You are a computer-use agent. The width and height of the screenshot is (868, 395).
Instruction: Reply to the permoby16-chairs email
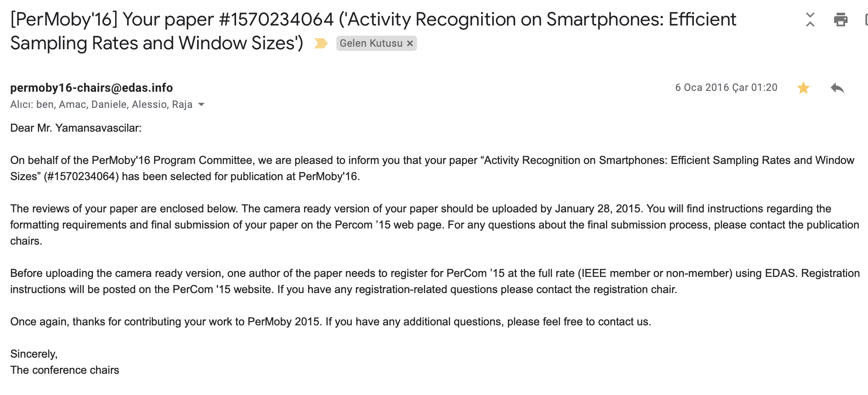coord(837,88)
